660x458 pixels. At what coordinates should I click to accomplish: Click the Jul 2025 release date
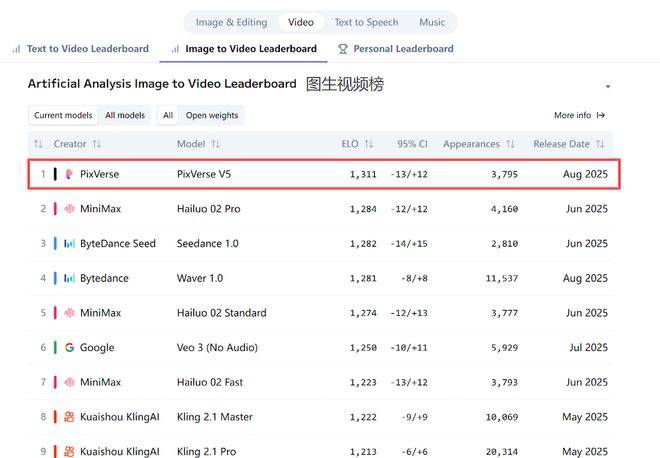tap(588, 347)
